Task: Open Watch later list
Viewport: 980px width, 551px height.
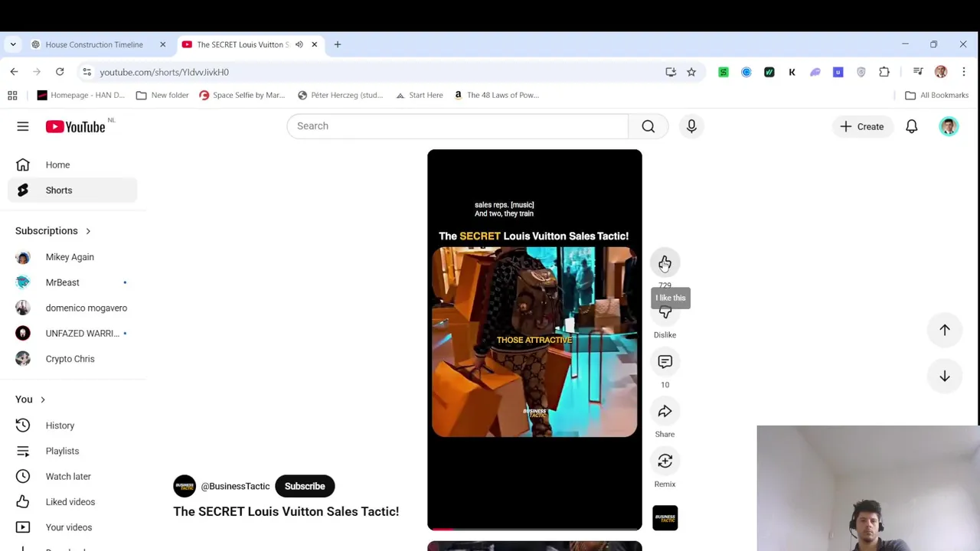Action: (72, 476)
